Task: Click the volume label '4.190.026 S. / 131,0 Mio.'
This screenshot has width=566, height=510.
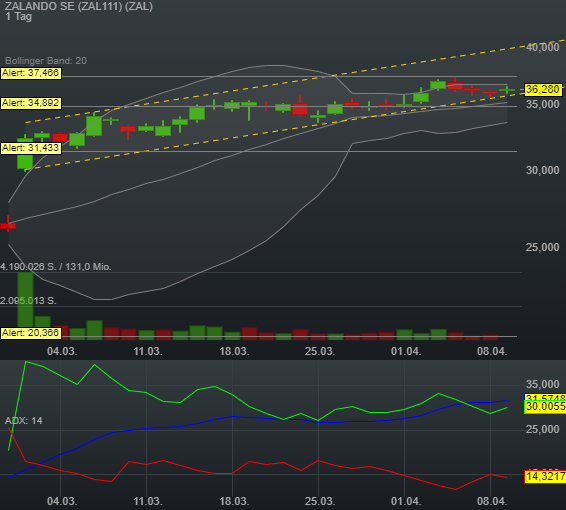Action: coord(56,267)
